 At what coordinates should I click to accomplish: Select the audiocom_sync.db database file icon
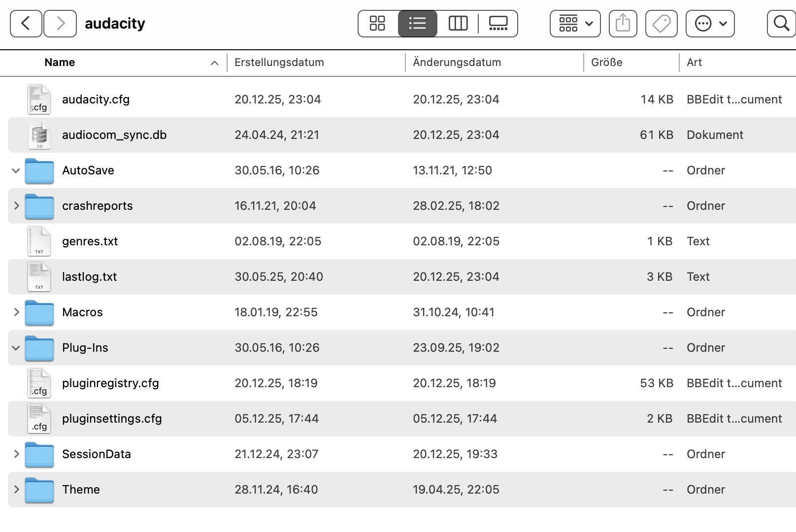click(x=39, y=135)
